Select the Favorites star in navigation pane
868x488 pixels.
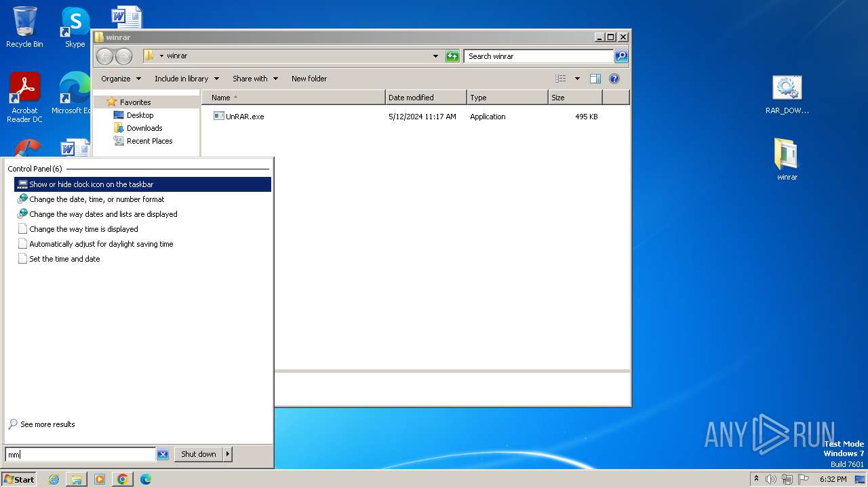[112, 102]
